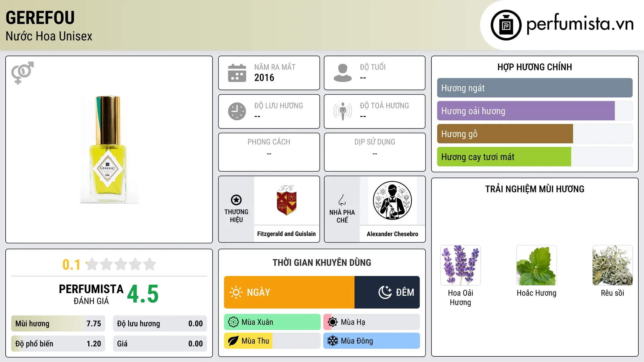
Task: Click the Độ phổ biến score 1.20 row
Action: (x=58, y=344)
